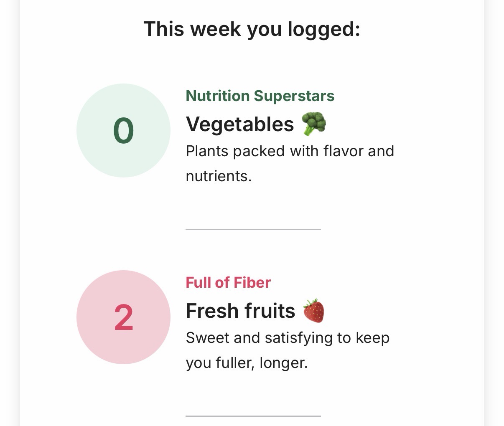Screen dimensions: 504x426
Task: Tap the green circle showing 0
Action: point(123,131)
